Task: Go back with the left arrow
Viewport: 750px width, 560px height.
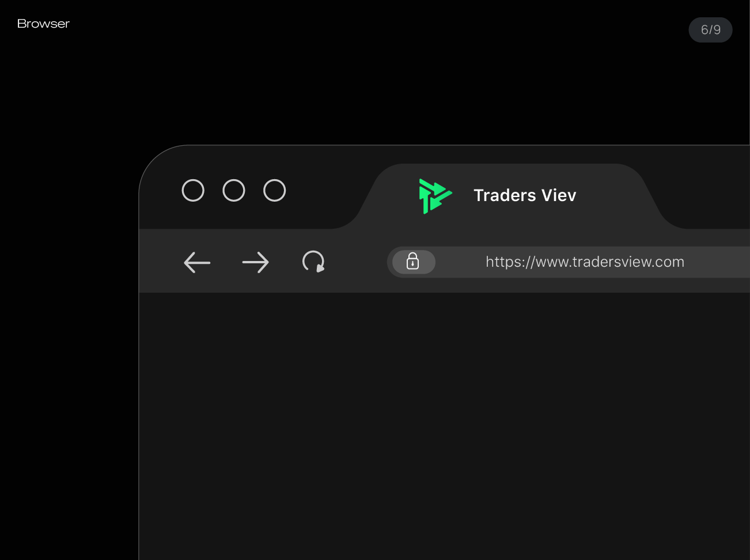Action: tap(197, 263)
